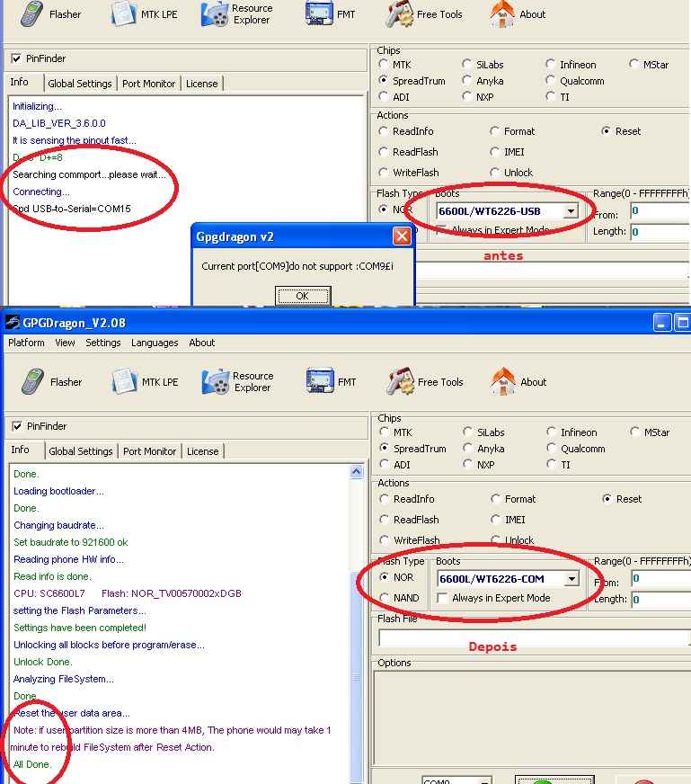Select ReadInfo action in GPGDragon_V2.08 window
This screenshot has height=784, width=691.
point(385,498)
